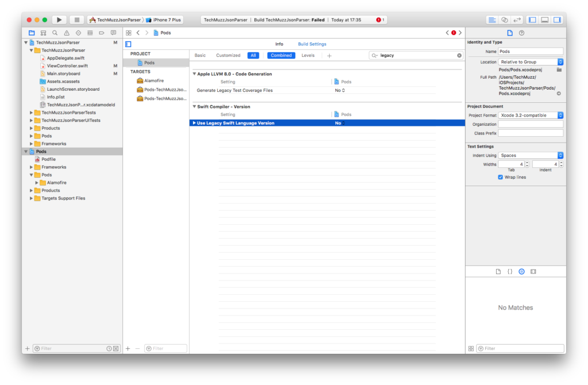Open the Symbol navigator tab icon
Viewport: 588px width, 385px height.
(x=44, y=33)
